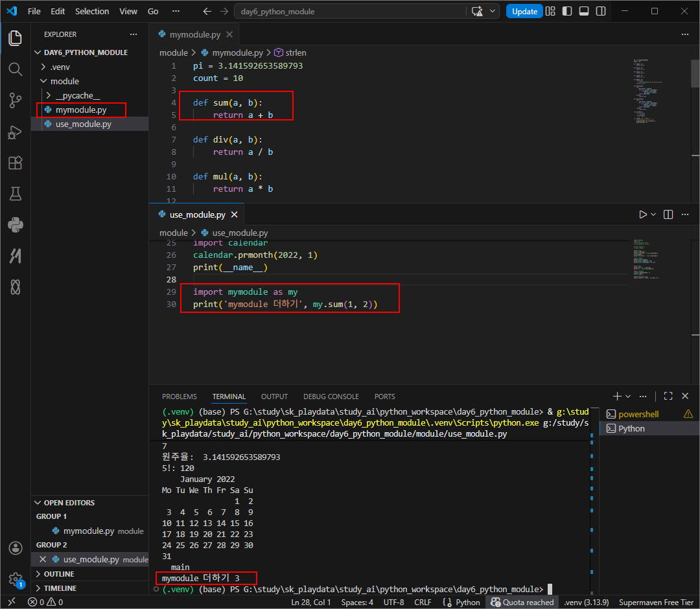
Task: Open the terminal launch profile dropdown
Action: pos(628,396)
